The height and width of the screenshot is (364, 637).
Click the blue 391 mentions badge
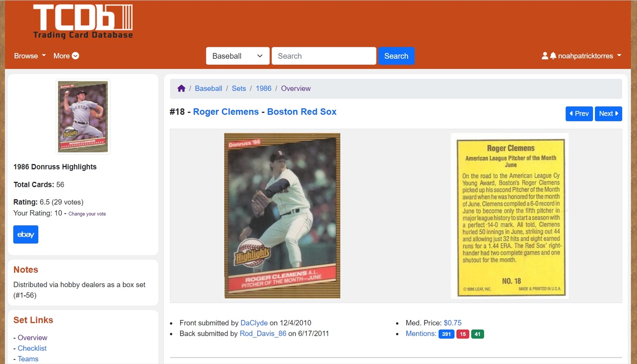[446, 334]
